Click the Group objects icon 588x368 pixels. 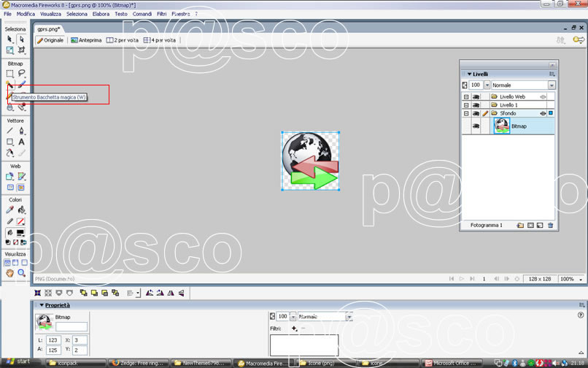point(37,293)
